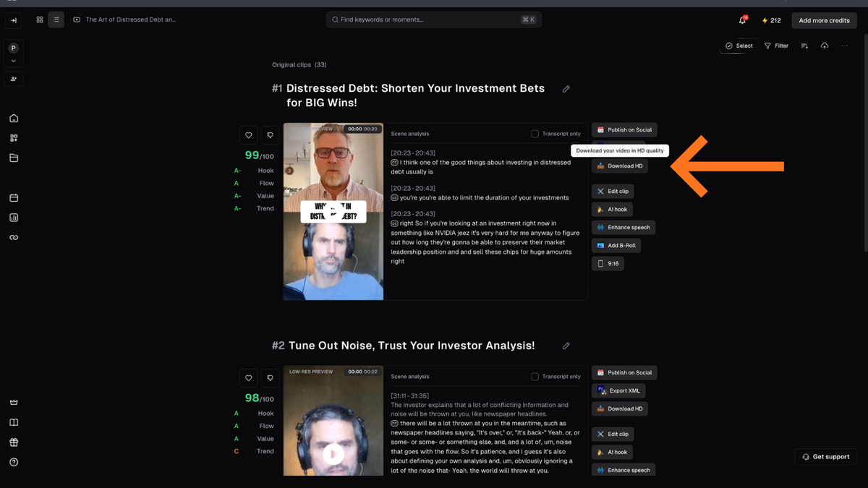The image size is (868, 488).
Task: Enable Transcript only for clip #2
Action: coord(535,377)
